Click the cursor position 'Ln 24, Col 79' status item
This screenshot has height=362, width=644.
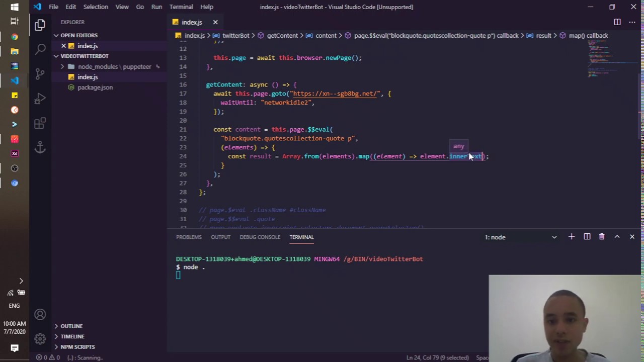[438, 357]
